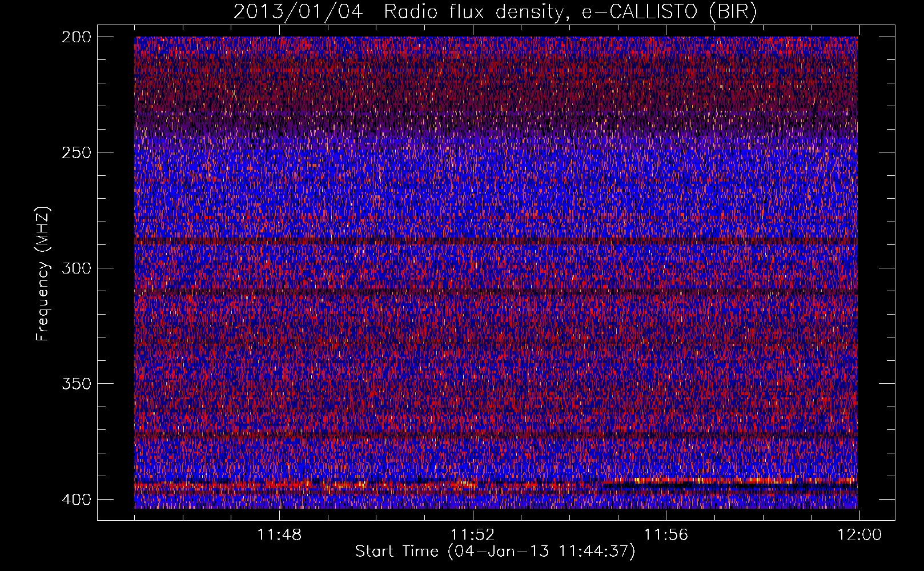Click the 11:48 time tick label
The height and width of the screenshot is (571, 924).
279,535
